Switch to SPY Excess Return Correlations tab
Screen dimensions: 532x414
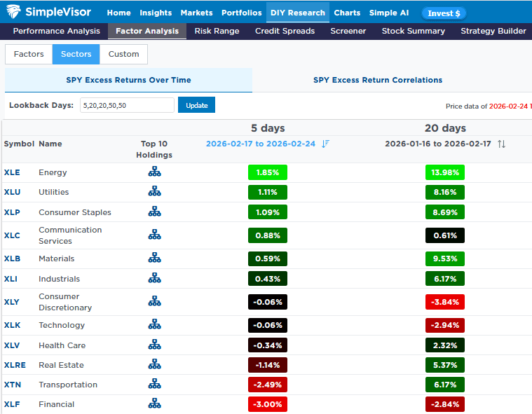coord(377,80)
